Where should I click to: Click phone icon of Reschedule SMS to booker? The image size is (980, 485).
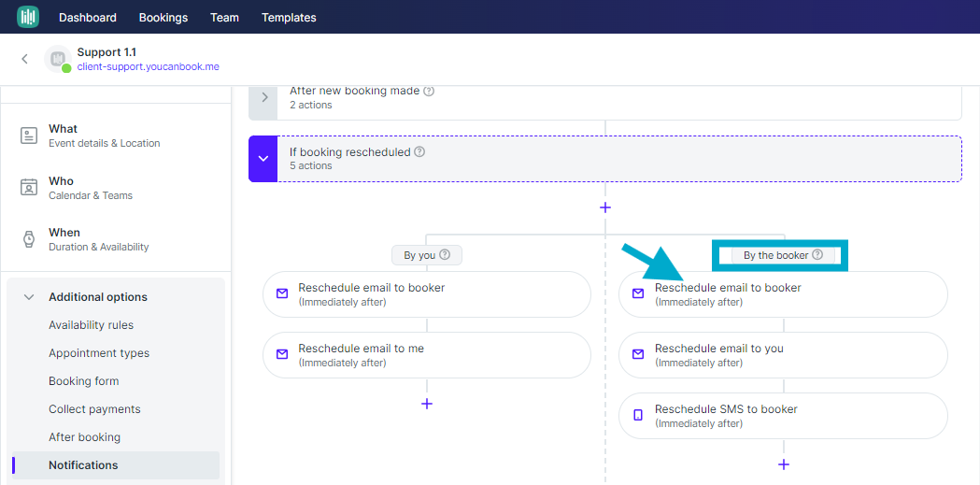pos(638,415)
